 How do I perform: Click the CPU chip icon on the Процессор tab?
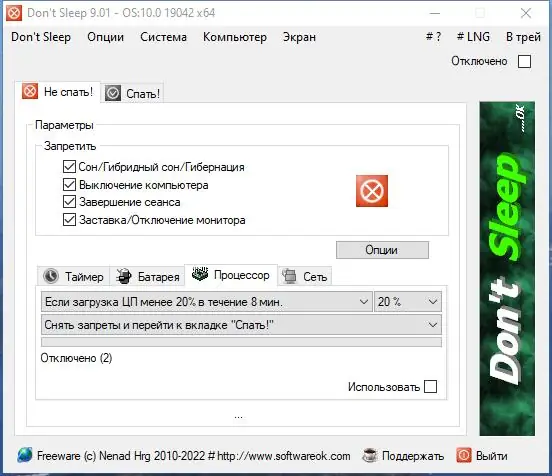click(200, 274)
